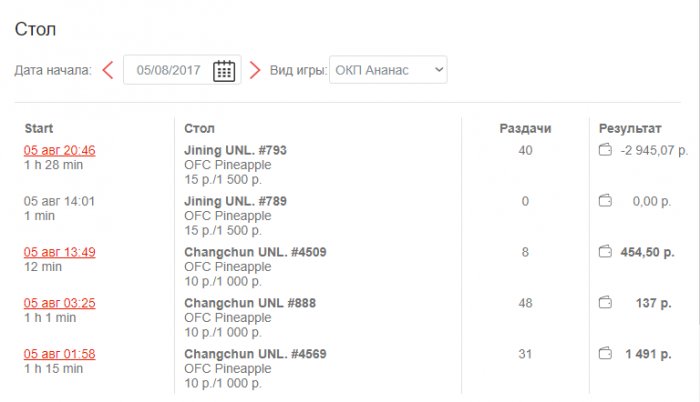Select table name Changchun UNL. #4509
Viewport: 700px width, 402px height.
[x=255, y=252]
